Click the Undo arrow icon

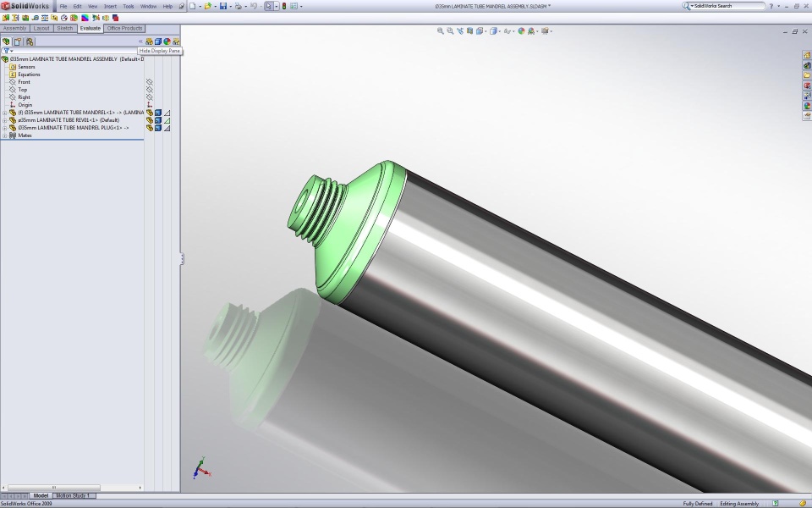click(253, 6)
